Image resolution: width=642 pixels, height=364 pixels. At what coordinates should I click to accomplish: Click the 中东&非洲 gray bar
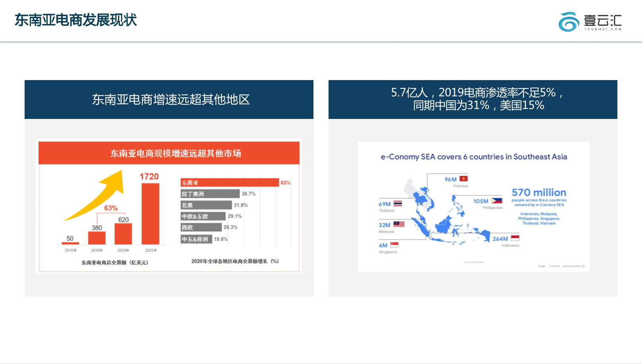[x=196, y=239]
